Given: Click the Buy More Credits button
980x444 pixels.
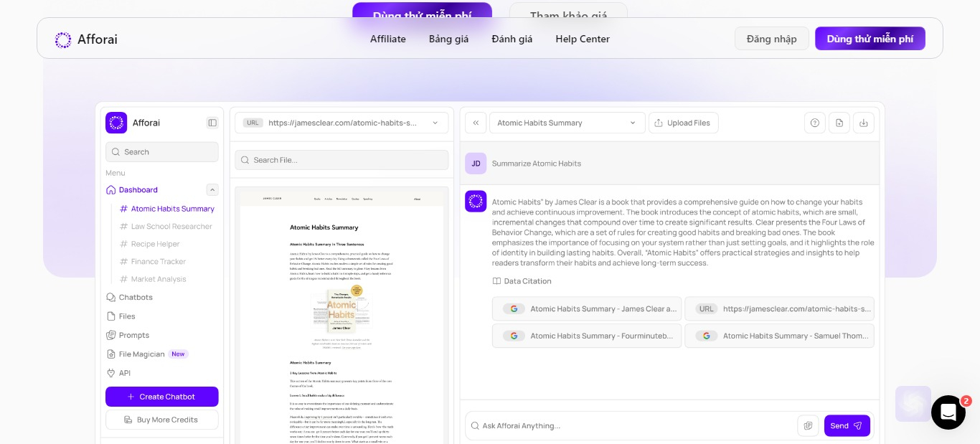Looking at the screenshot, I should tap(162, 420).
